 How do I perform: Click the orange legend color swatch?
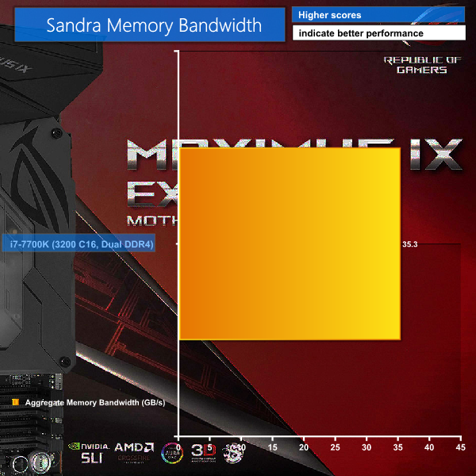click(x=16, y=402)
